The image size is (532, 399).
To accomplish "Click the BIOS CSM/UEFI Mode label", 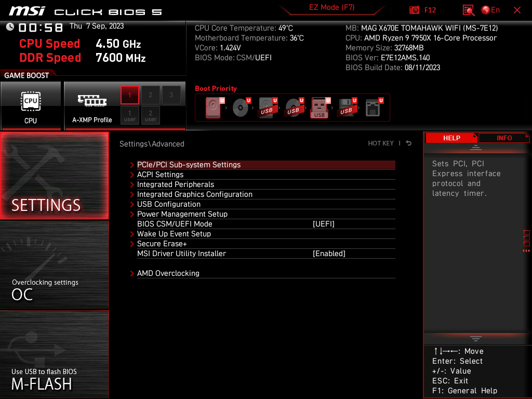I will [x=175, y=224].
